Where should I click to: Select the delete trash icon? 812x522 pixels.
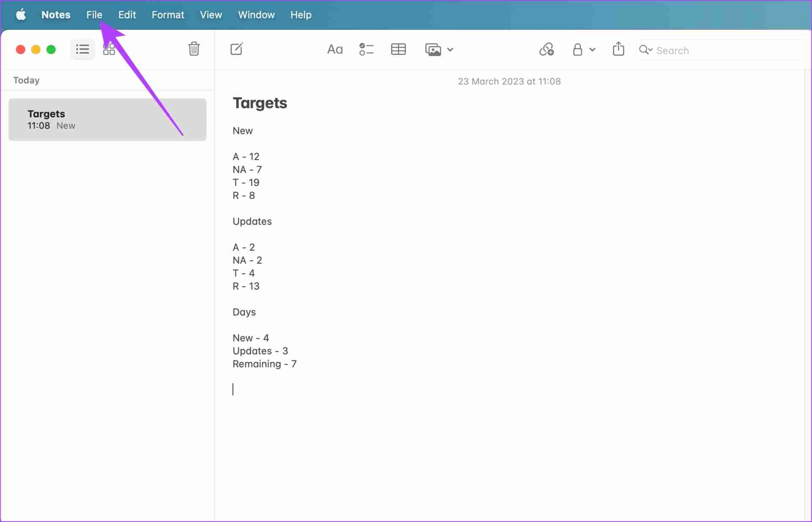coord(194,49)
